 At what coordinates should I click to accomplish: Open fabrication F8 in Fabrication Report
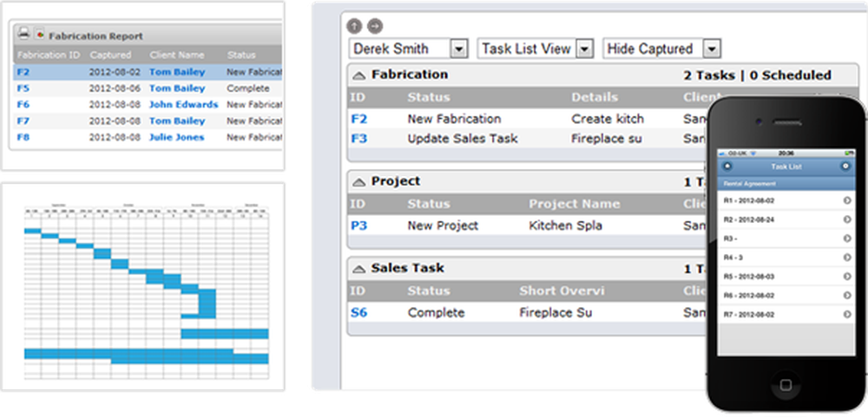click(23, 137)
